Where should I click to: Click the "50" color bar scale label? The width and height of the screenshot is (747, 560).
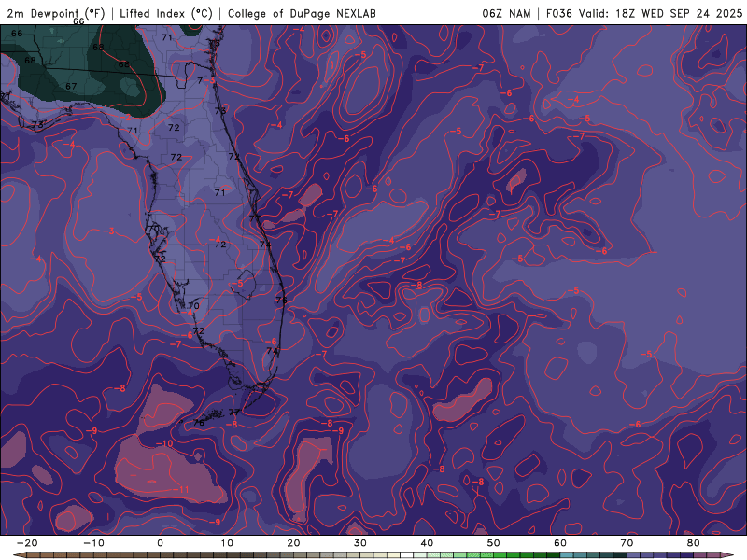[x=494, y=543]
